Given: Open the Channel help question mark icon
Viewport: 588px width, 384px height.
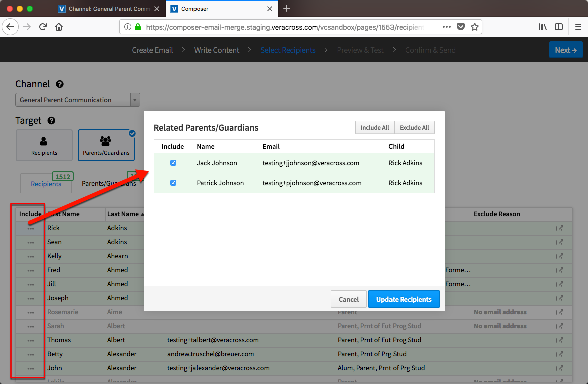Looking at the screenshot, I should [x=59, y=84].
